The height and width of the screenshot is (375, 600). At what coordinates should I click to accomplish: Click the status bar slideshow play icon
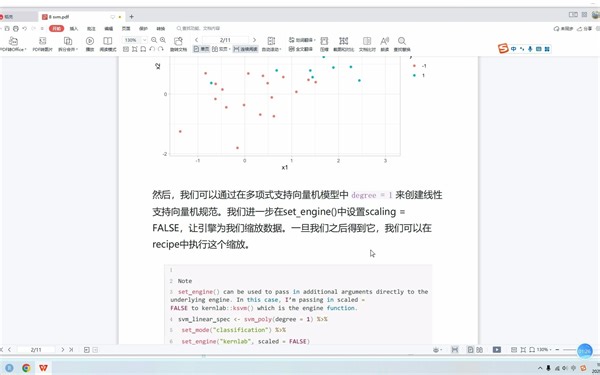(x=497, y=350)
